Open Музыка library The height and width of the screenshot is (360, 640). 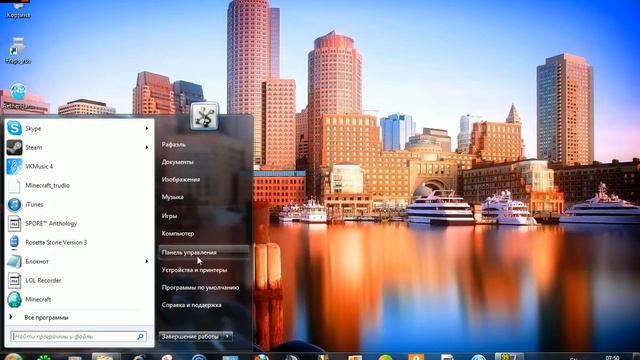173,197
